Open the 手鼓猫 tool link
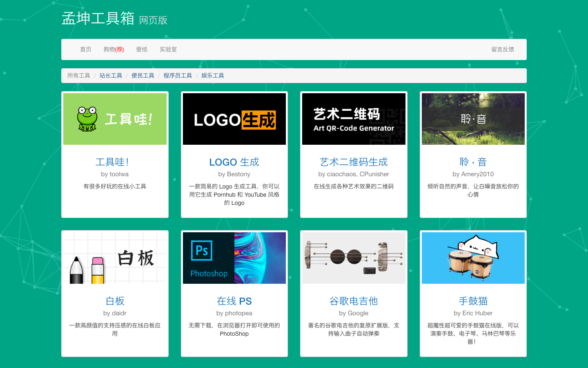This screenshot has width=588, height=368. [473, 301]
